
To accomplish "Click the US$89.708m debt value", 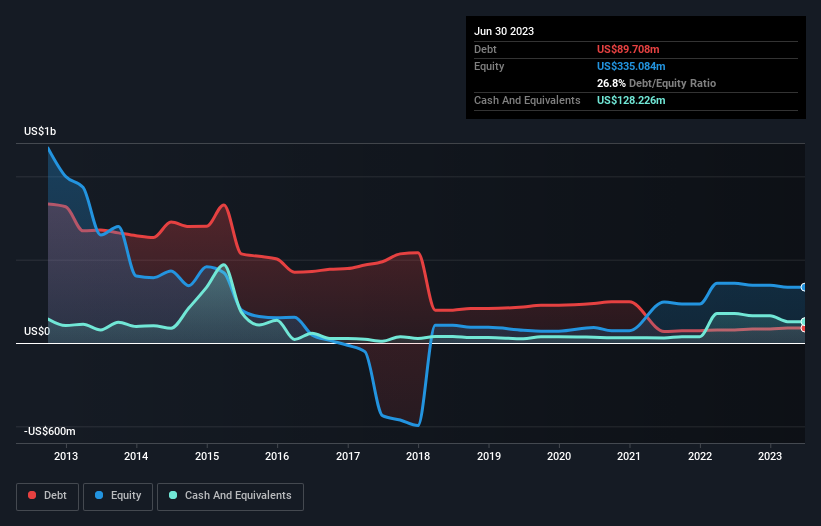I will click(x=628, y=49).
